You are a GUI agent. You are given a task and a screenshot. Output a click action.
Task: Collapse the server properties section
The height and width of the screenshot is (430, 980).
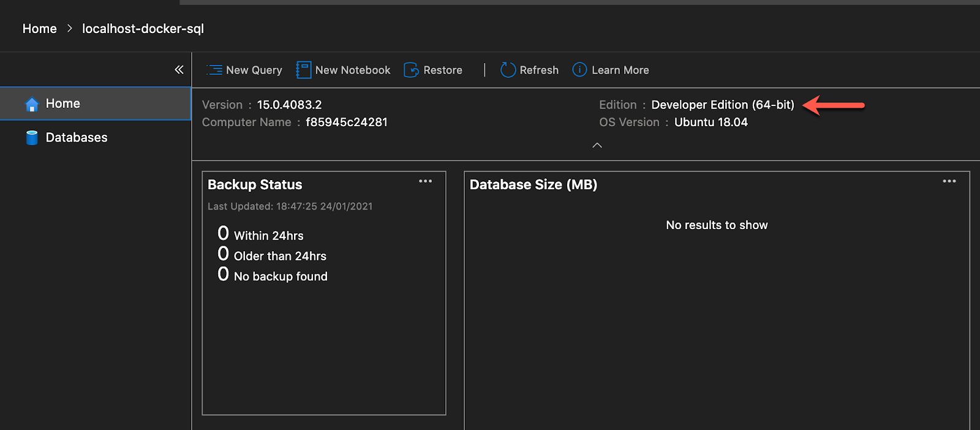click(x=597, y=145)
